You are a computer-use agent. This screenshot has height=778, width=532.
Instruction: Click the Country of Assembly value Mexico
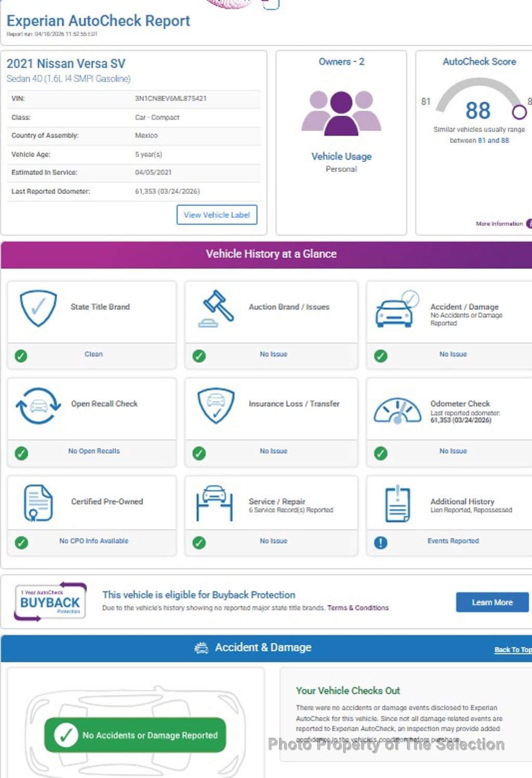point(146,135)
